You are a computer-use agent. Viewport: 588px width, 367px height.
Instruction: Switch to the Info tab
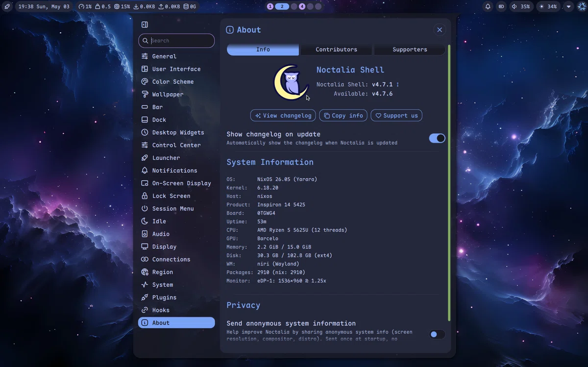(x=263, y=49)
